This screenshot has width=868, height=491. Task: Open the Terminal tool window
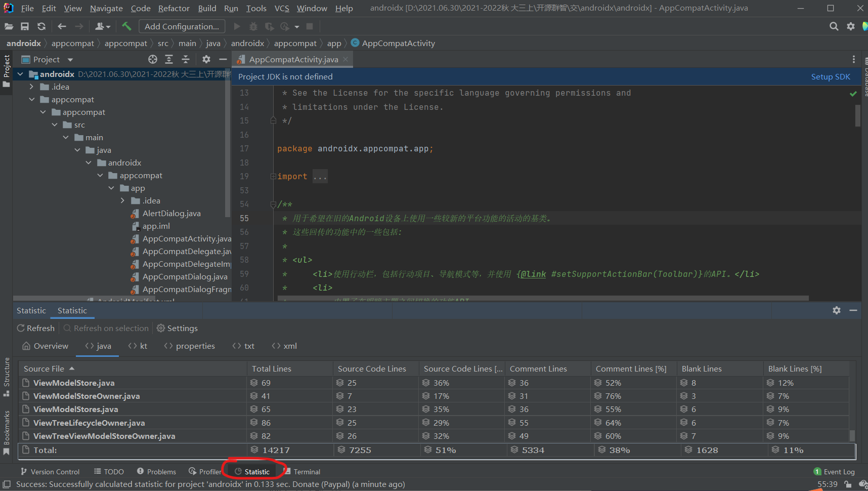click(302, 472)
